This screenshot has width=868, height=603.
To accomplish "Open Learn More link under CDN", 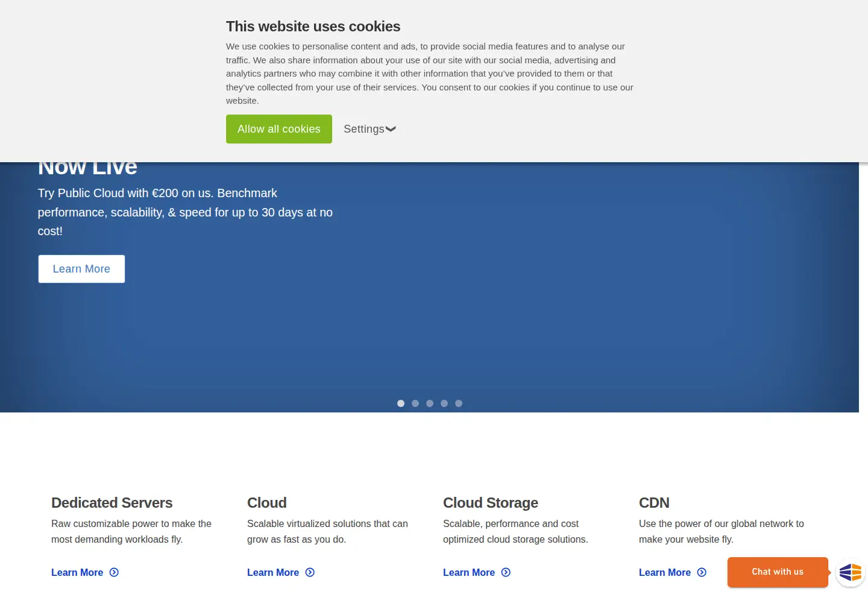I will [x=665, y=572].
